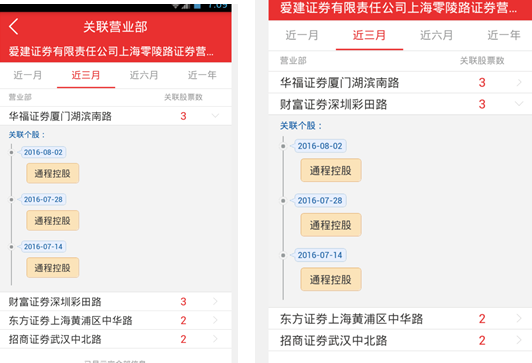
Task: Switch to 近六月 tab in right screen
Action: point(436,35)
